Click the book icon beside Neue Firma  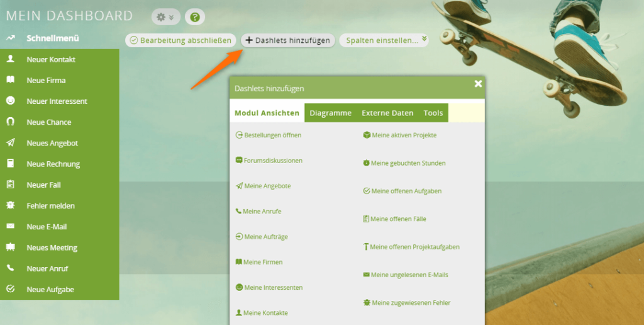[x=10, y=80]
